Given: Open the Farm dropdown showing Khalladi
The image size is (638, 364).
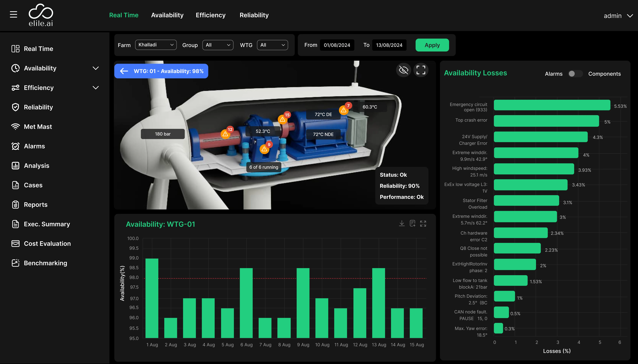Looking at the screenshot, I should point(156,45).
